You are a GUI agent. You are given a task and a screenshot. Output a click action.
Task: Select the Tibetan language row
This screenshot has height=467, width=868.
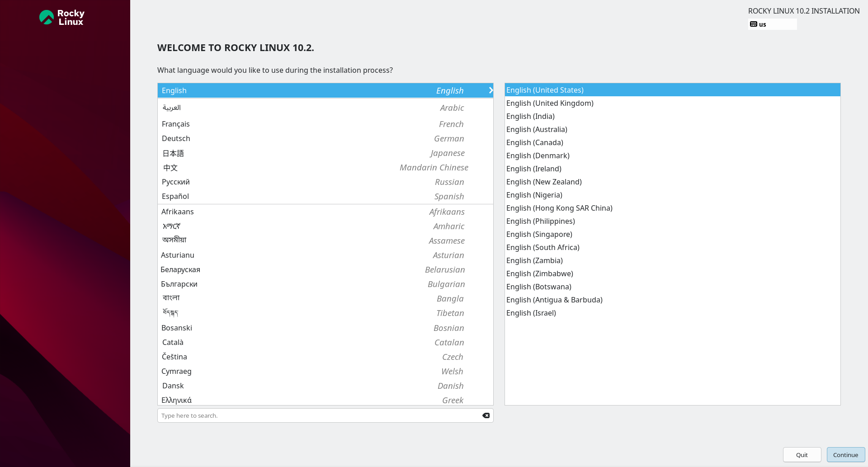click(x=325, y=313)
